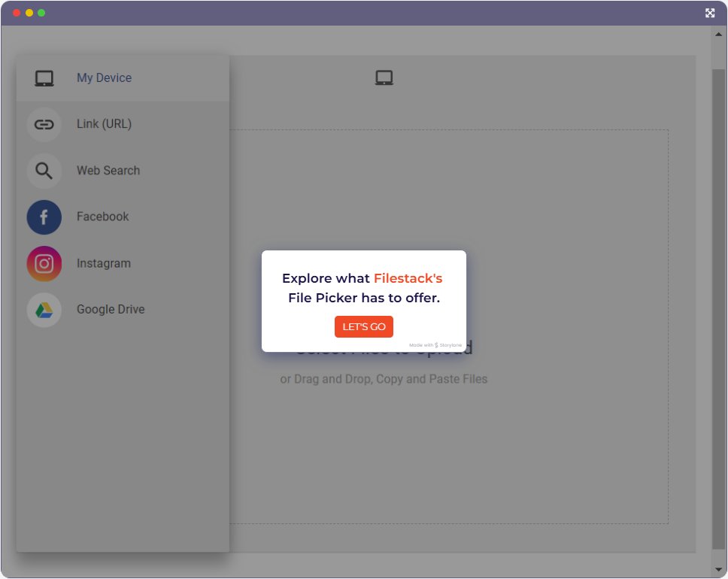Click the fullscreen expand icon
Viewport: 728px width, 579px height.
click(x=710, y=13)
